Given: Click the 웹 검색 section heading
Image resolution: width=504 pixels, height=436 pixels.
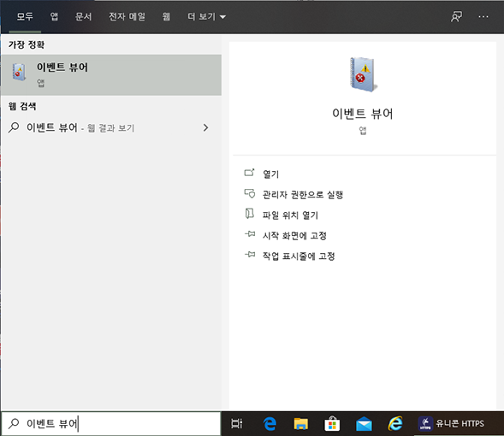Looking at the screenshot, I should (22, 106).
